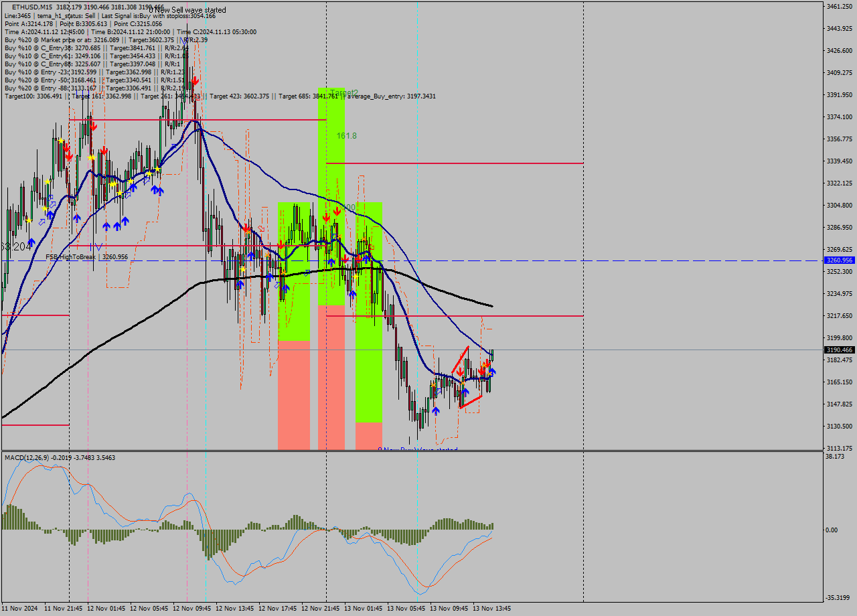
Task: Click the 3234.975 price axis label
Action: pyautogui.click(x=839, y=293)
